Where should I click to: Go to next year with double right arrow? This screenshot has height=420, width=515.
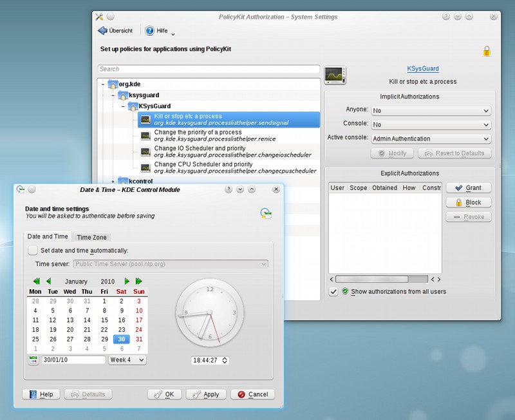[138, 282]
